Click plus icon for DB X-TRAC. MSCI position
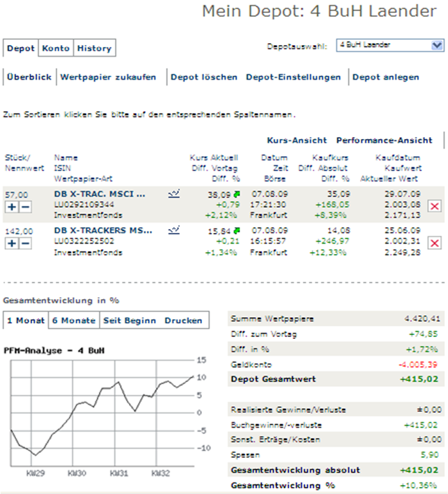The width and height of the screenshot is (448, 494). (x=11, y=206)
